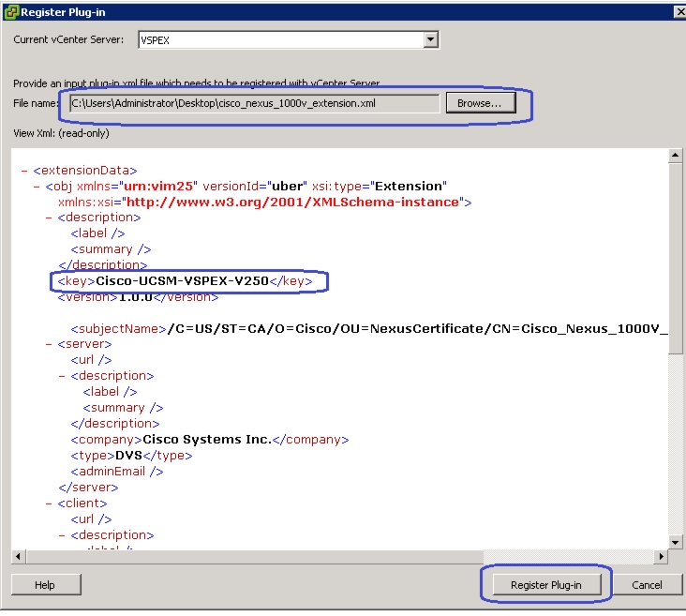
Task: Collapse the server XML node
Action: [x=49, y=344]
